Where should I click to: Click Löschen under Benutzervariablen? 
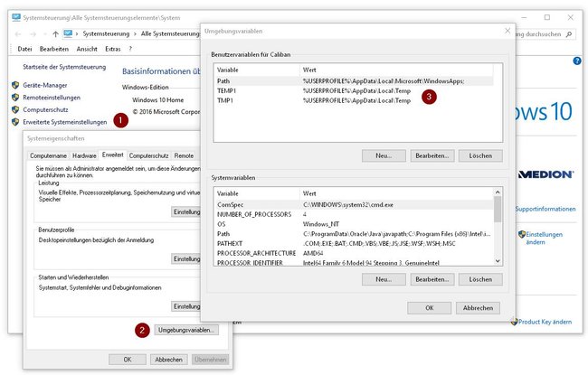coord(480,155)
